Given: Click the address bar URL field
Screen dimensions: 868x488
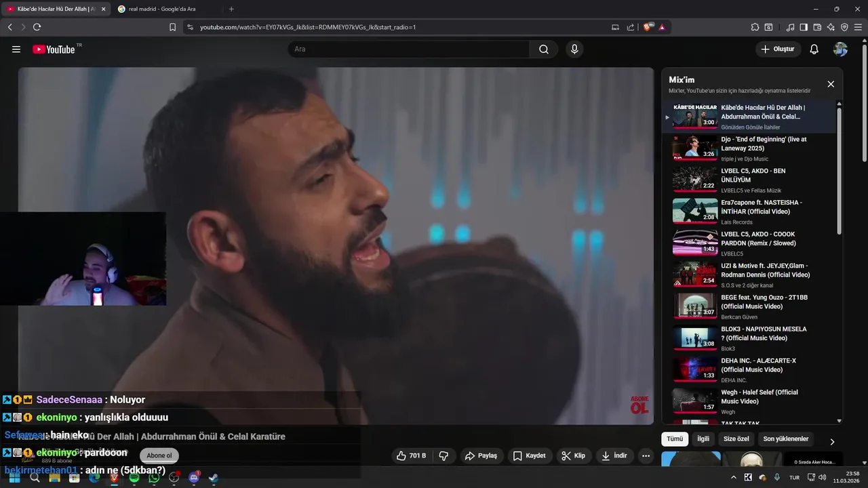Looking at the screenshot, I should pos(400,27).
